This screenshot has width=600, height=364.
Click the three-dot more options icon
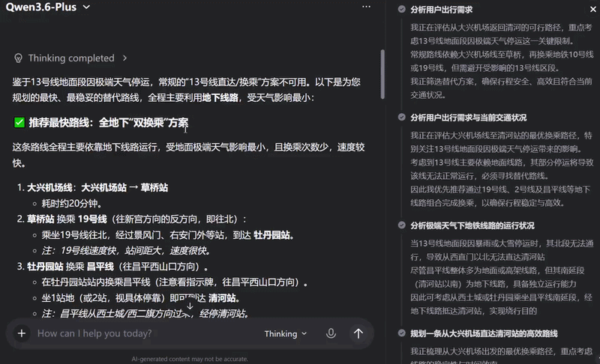tap(366, 7)
